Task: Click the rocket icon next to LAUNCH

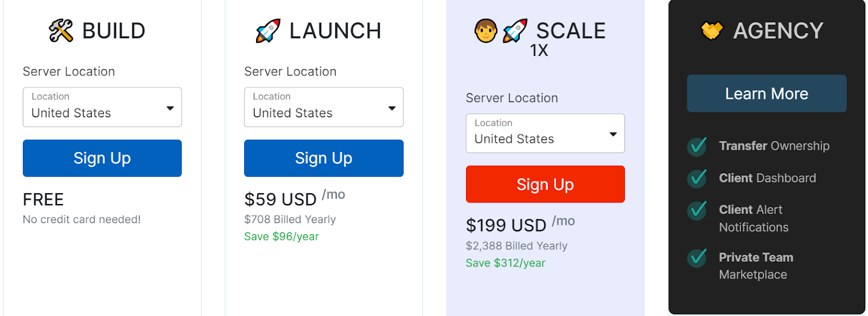Action: tap(267, 30)
